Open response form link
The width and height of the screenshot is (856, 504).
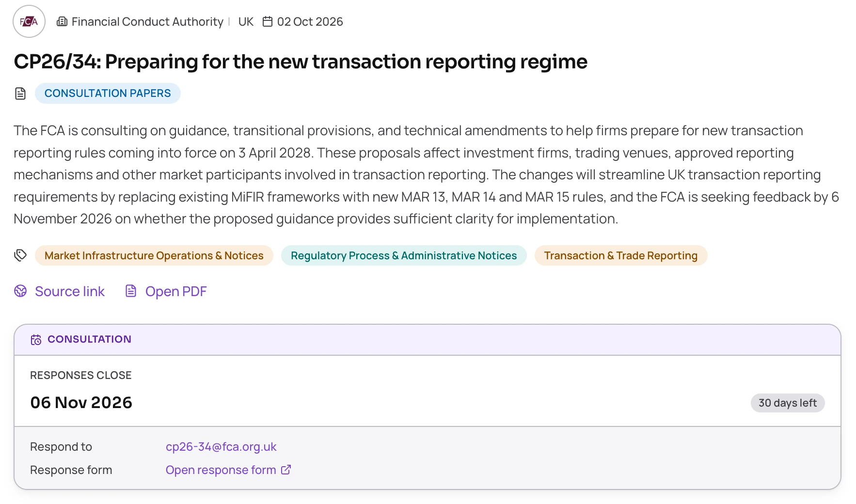pos(221,470)
